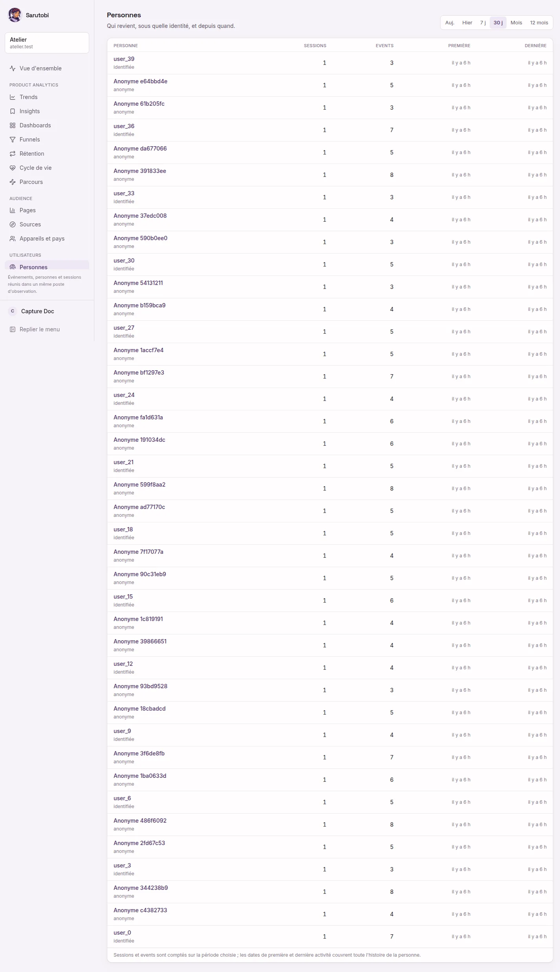The width and height of the screenshot is (560, 972).
Task: Switch period to 12 mois
Action: coord(539,23)
